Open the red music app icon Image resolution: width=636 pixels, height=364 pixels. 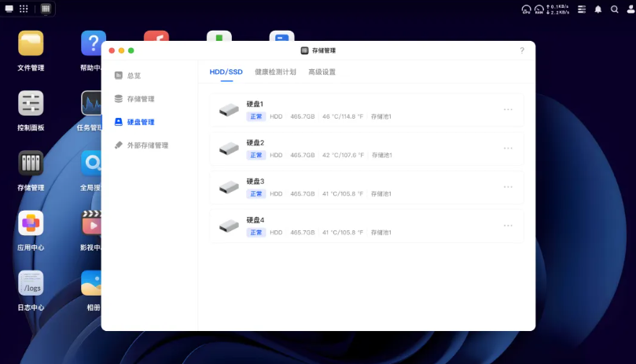pyautogui.click(x=156, y=35)
